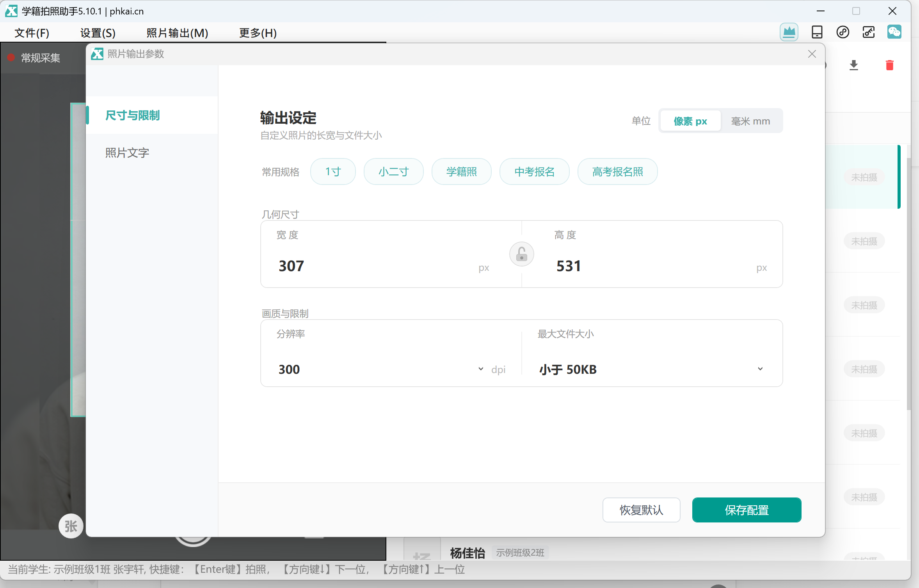Click the 常规采集 mode label
The height and width of the screenshot is (588, 919).
[x=41, y=58]
